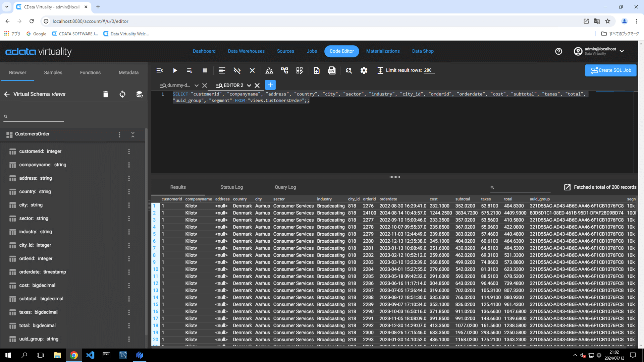Viewport: 644px width, 362px height.
Task: Delete virtual schema with trash icon
Action: click(x=105, y=94)
